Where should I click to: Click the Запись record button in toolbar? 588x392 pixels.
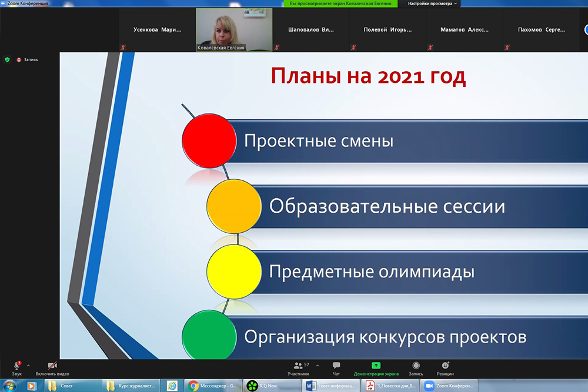416,368
